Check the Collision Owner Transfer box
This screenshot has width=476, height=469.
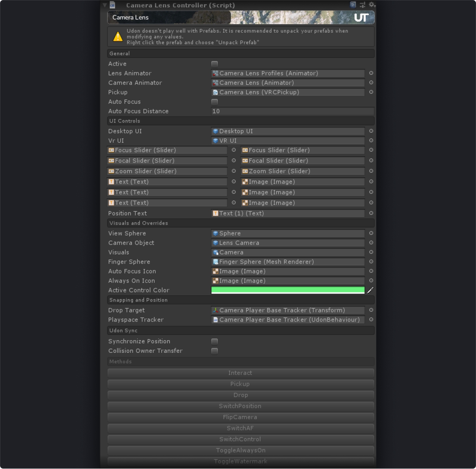(214, 351)
